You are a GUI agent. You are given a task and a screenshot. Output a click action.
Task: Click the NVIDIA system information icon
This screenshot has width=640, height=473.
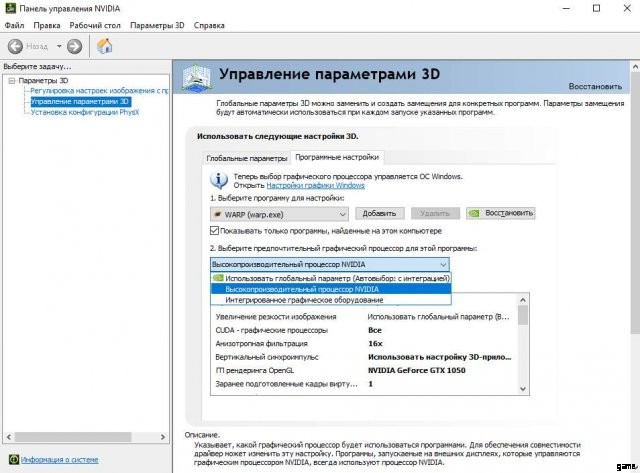point(14,460)
